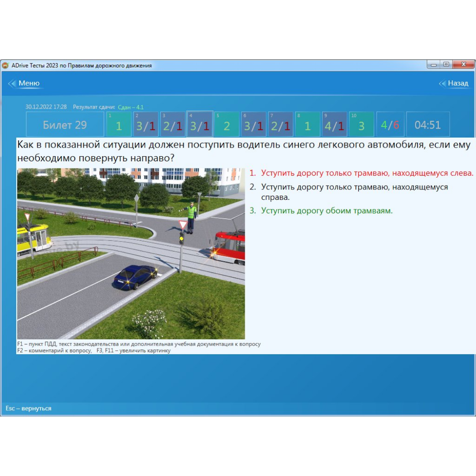
Task: Select answer 1 about tram on the left
Action: (361, 173)
